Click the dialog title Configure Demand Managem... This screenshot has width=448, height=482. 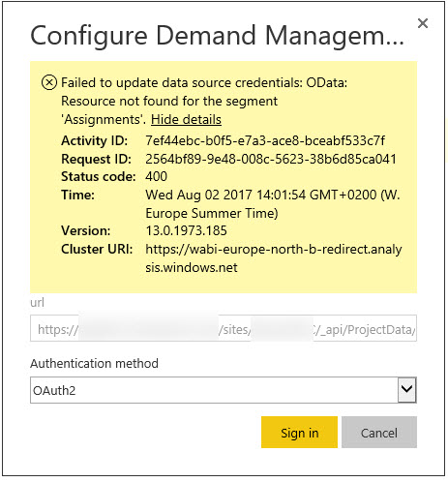217,36
